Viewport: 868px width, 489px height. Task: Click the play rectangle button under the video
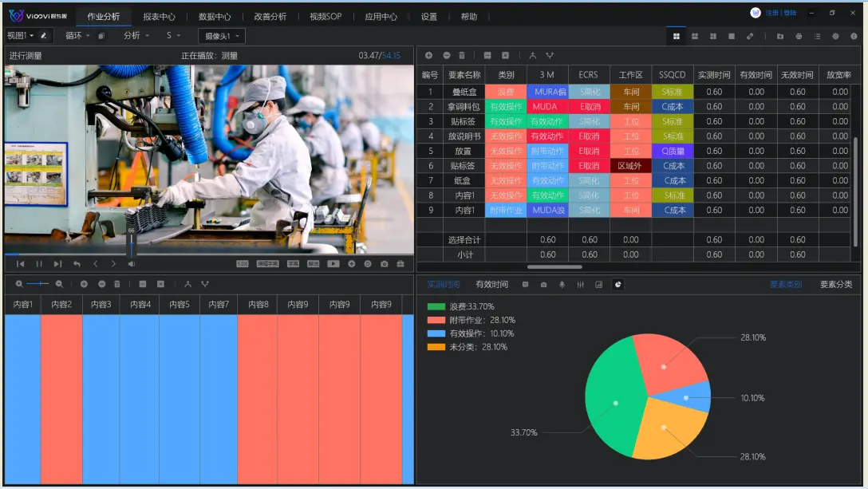(333, 264)
